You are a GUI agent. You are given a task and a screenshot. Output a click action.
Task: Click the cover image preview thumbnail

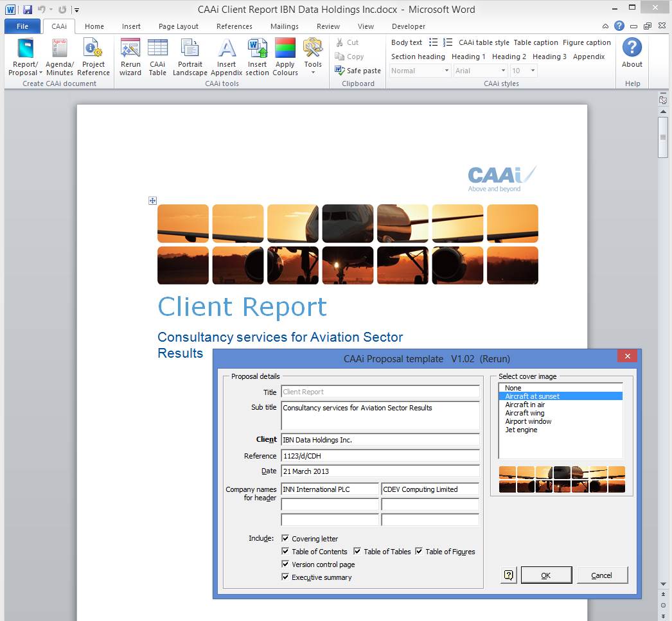click(562, 479)
